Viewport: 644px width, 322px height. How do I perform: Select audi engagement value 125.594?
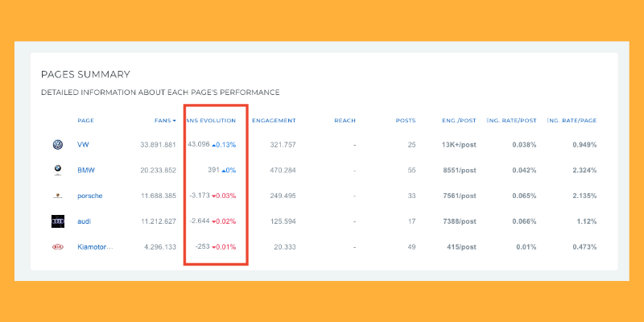pos(283,221)
